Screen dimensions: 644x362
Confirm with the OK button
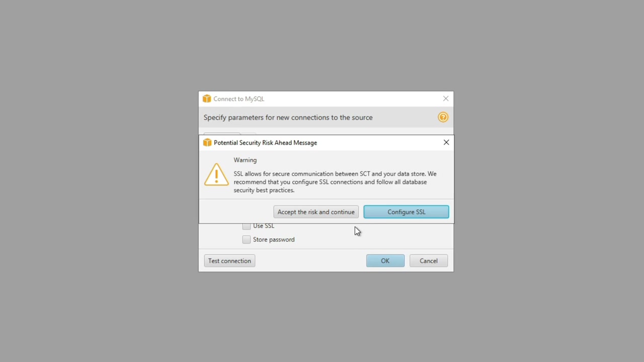pos(385,261)
